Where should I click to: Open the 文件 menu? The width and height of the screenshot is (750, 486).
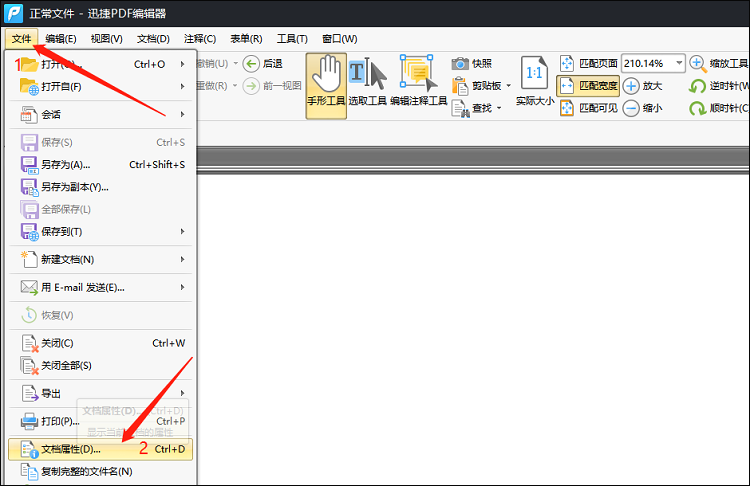pyautogui.click(x=22, y=39)
